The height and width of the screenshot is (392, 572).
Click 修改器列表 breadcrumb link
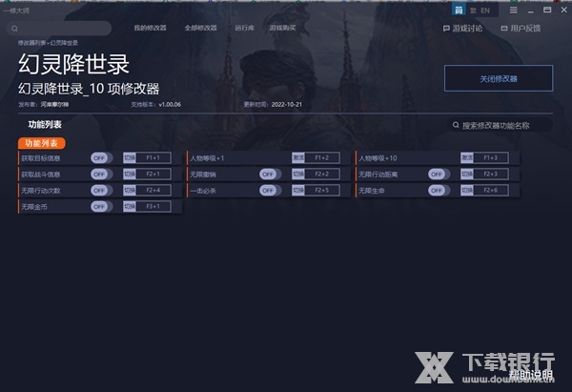click(31, 43)
